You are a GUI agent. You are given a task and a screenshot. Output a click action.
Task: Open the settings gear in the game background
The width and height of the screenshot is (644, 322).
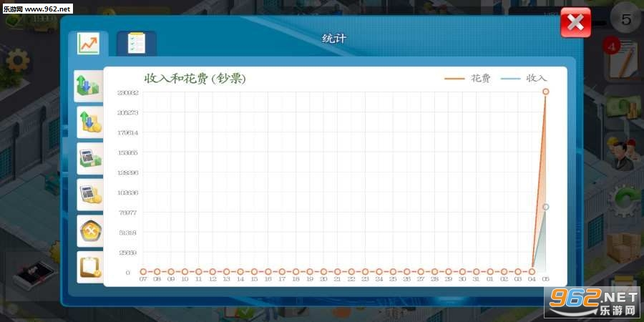(x=18, y=61)
